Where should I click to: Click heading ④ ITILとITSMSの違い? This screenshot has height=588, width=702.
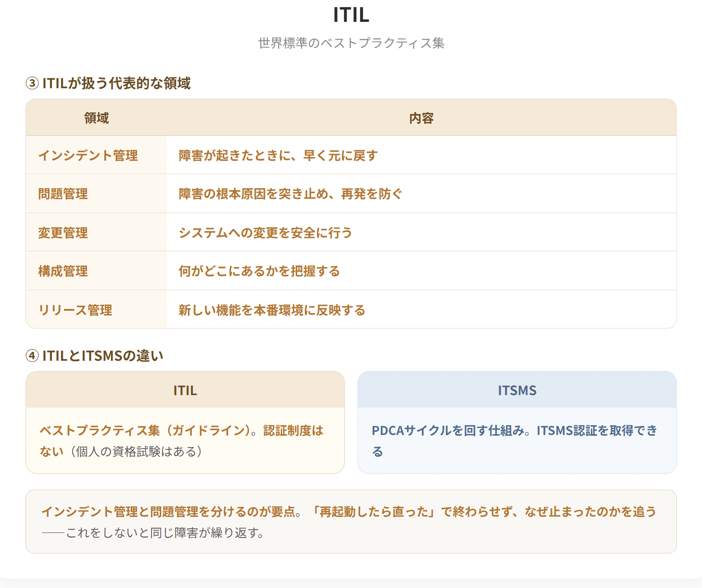[x=95, y=356]
